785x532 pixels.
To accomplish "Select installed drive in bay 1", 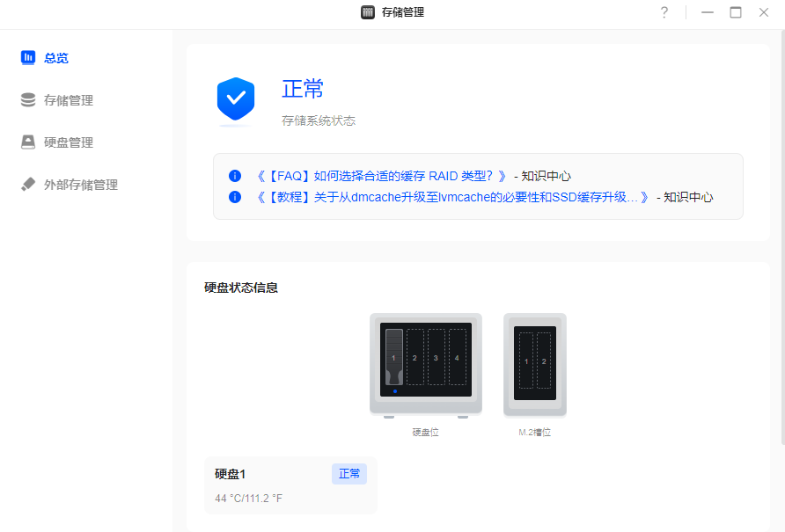I will 394,357.
